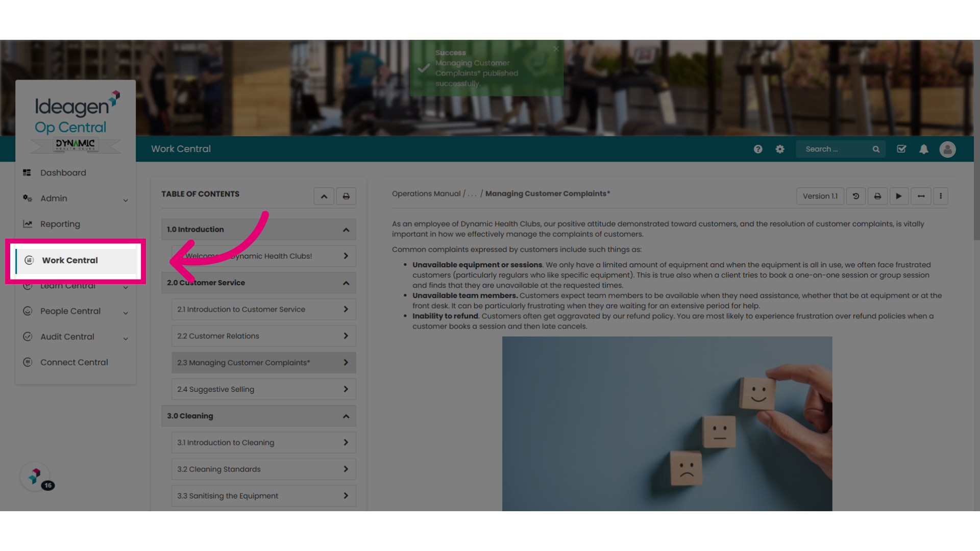This screenshot has height=551, width=980.
Task: Open version history icon
Action: click(x=856, y=196)
